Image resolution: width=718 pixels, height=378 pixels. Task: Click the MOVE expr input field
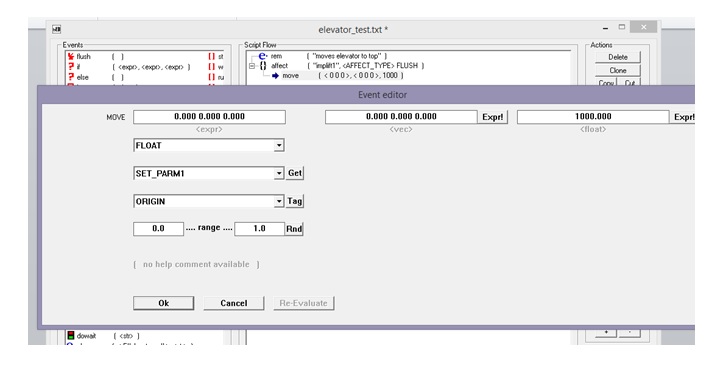pyautogui.click(x=209, y=117)
